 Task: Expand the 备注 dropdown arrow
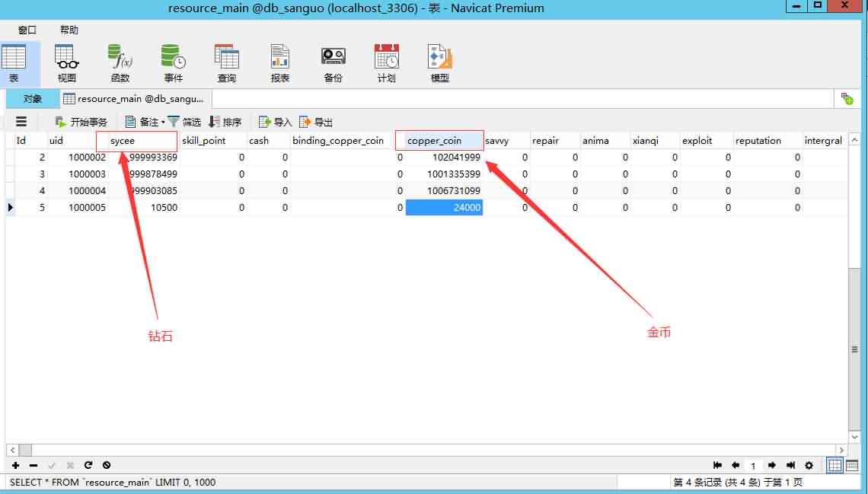pos(163,122)
